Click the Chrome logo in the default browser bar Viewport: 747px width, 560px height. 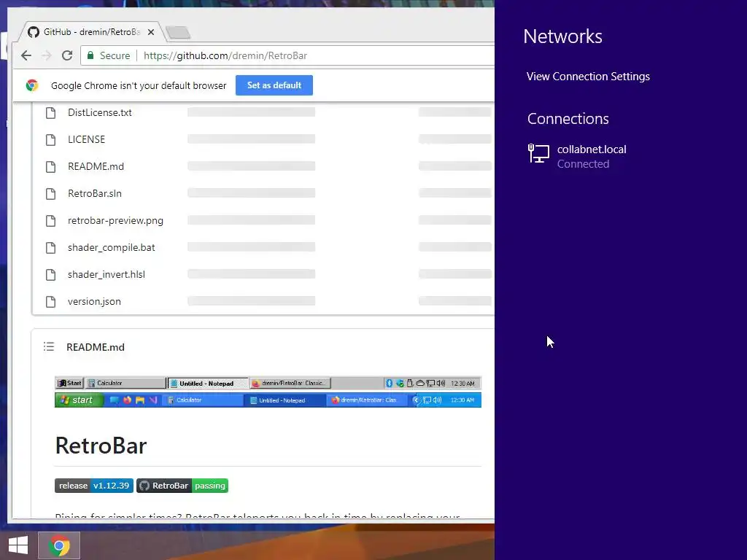tap(32, 85)
